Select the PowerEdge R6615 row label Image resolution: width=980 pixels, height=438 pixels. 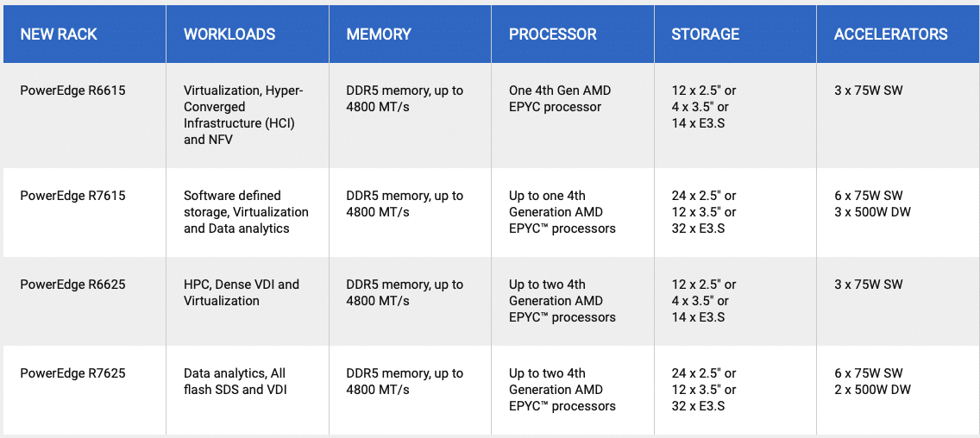pyautogui.click(x=72, y=91)
